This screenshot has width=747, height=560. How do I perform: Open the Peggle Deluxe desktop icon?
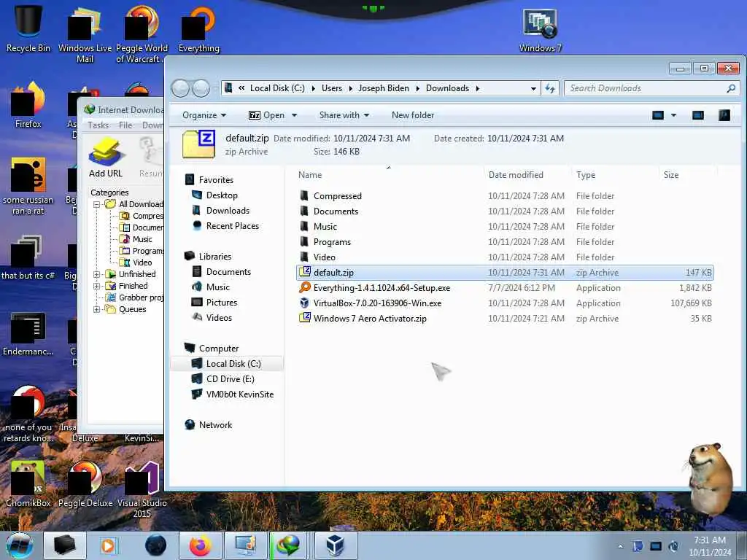(x=85, y=484)
